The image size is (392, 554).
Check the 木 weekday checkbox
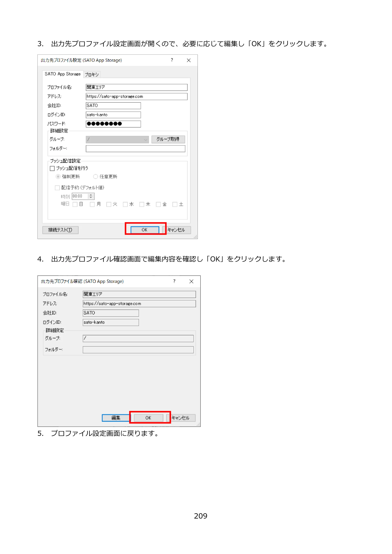[x=142, y=205]
